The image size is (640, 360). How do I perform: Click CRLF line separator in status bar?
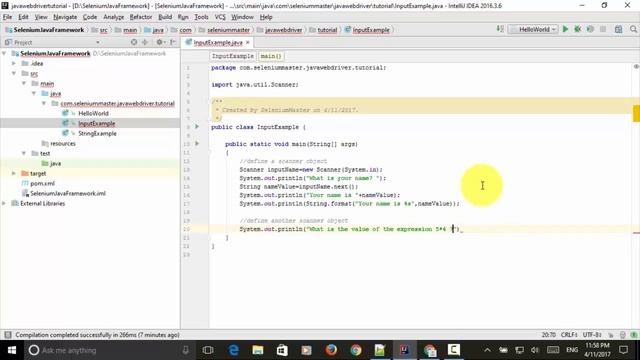569,335
